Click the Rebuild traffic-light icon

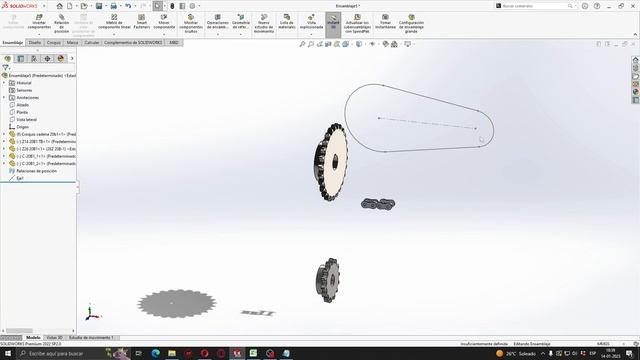point(172,6)
